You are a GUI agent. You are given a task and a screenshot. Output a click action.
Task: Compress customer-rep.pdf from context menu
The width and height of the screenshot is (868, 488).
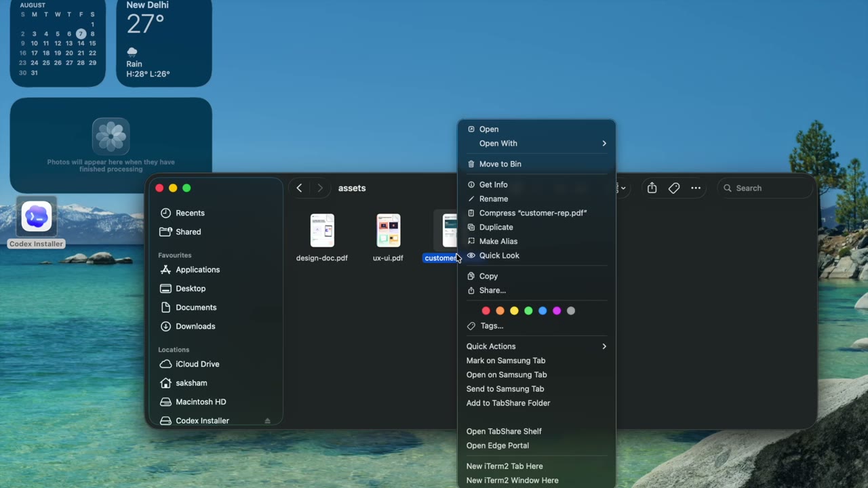[x=536, y=213]
